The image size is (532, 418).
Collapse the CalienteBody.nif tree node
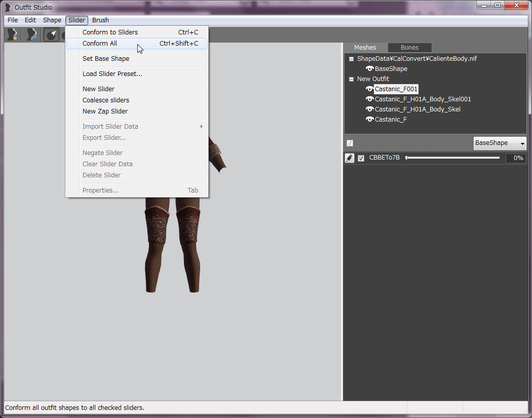351,59
